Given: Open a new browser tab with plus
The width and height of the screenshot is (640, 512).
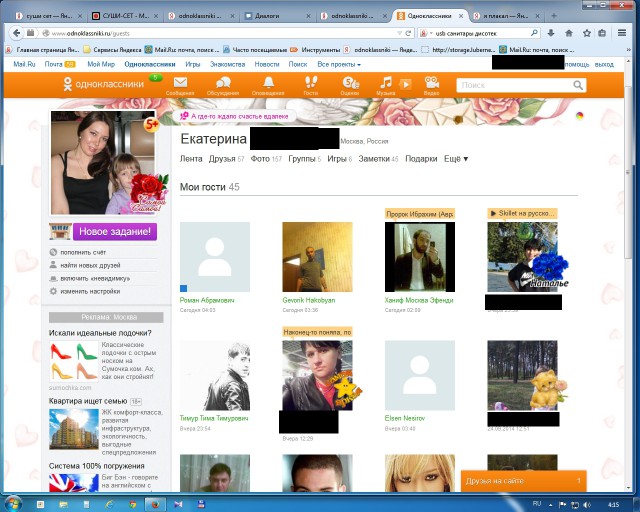Looking at the screenshot, I should tap(553, 16).
